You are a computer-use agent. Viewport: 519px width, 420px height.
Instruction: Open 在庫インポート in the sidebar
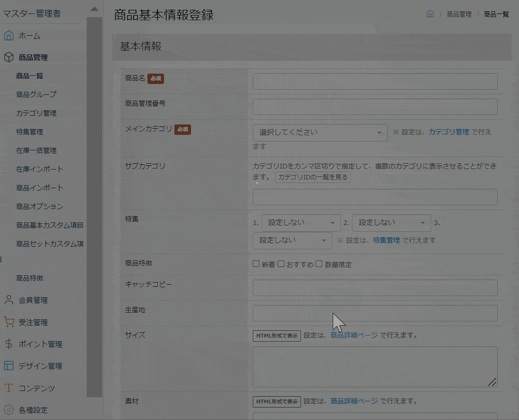(x=40, y=170)
